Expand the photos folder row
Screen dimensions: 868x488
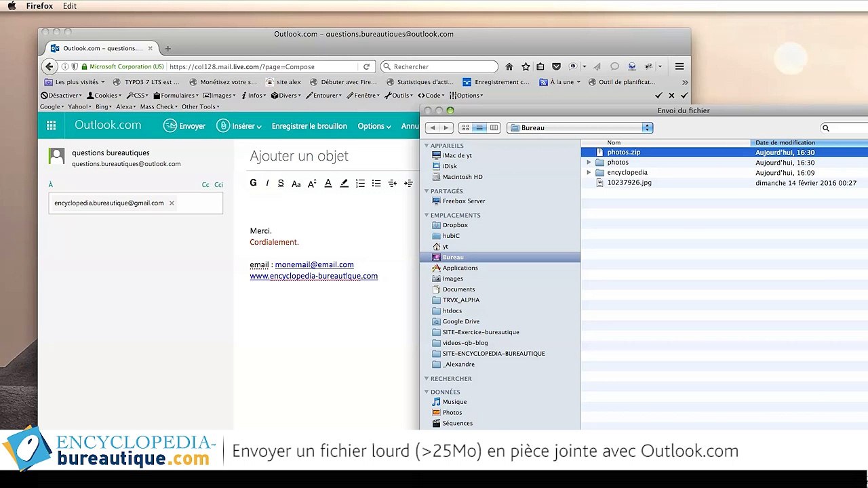589,163
